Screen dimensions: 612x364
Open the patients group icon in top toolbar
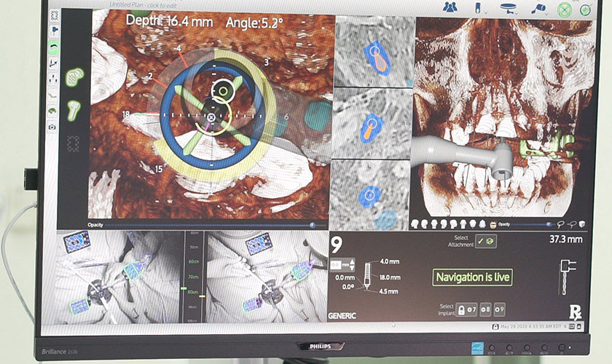pos(450,7)
